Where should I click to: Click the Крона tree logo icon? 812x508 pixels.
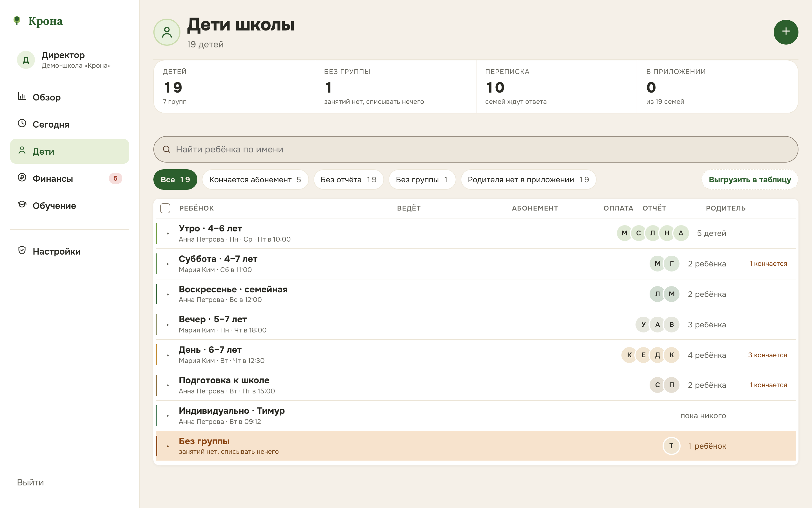(x=17, y=21)
